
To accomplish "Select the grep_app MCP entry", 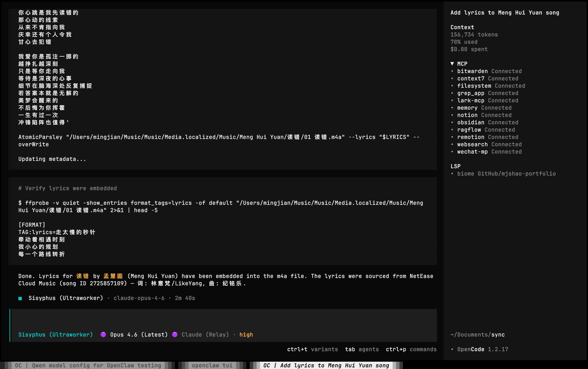I will tap(484, 93).
